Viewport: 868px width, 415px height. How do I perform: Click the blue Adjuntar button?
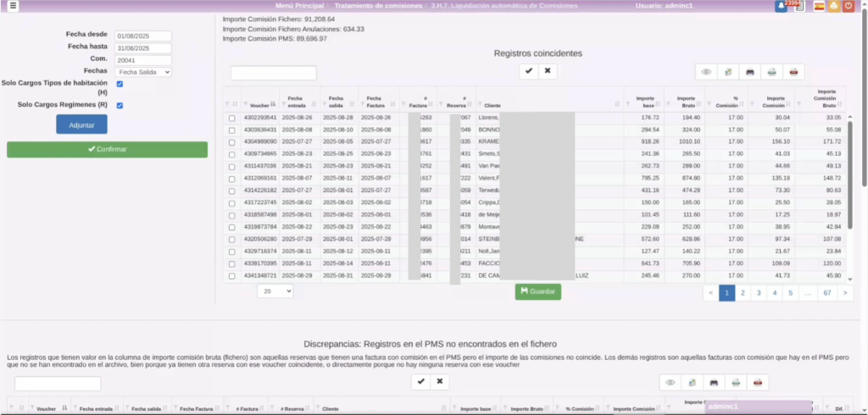[81, 125]
